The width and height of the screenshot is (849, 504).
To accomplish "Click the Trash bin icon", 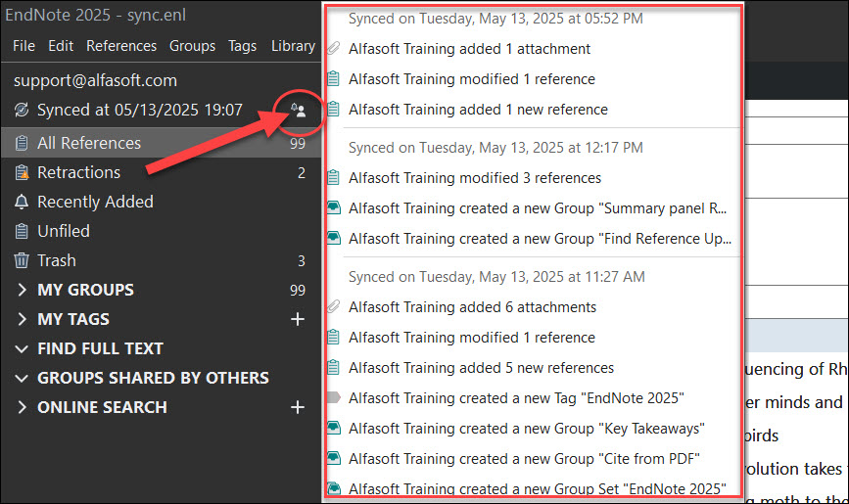I will point(22,260).
